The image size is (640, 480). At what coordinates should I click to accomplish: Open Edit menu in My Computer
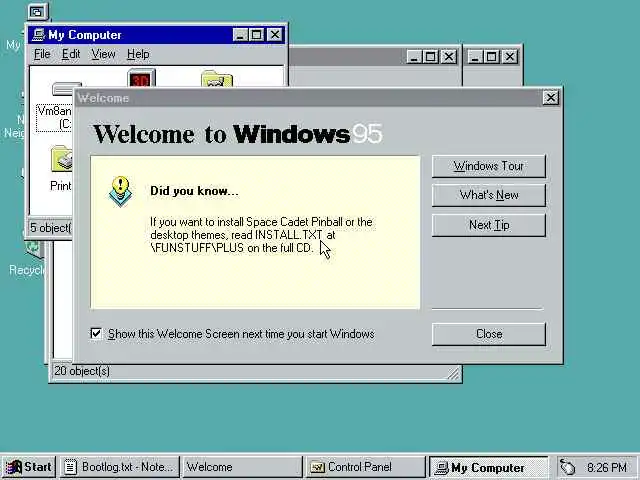pos(71,54)
